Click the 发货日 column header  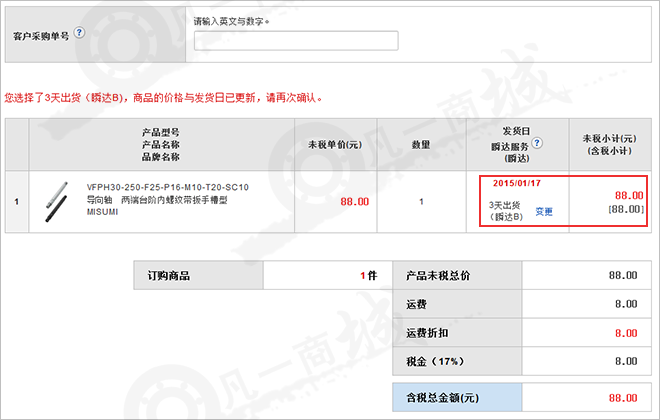click(x=516, y=131)
